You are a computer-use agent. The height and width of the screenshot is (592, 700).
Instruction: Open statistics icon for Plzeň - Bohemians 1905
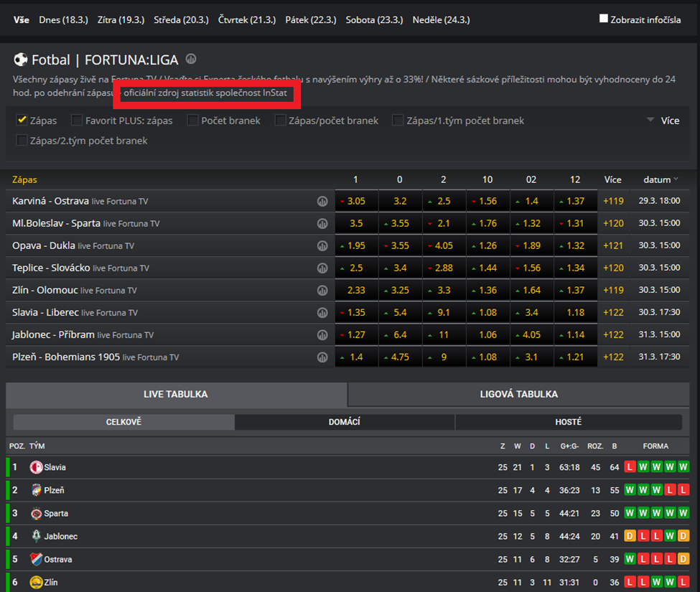pyautogui.click(x=322, y=357)
